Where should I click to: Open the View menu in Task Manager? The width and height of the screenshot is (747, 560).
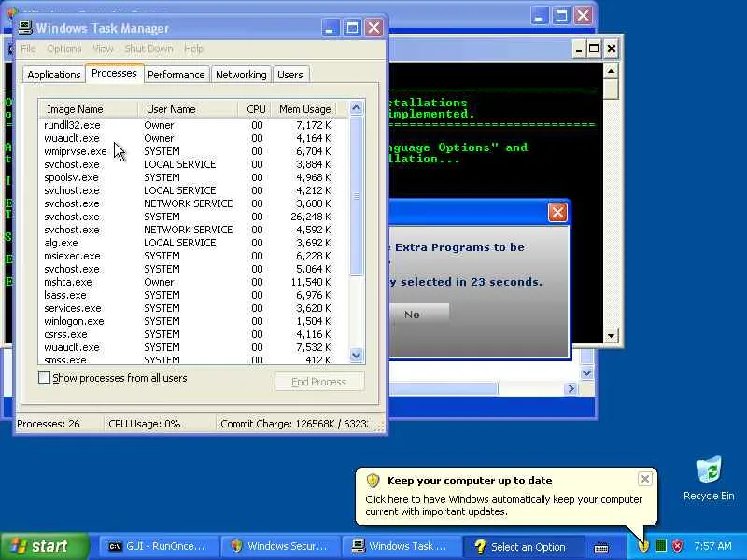point(103,49)
